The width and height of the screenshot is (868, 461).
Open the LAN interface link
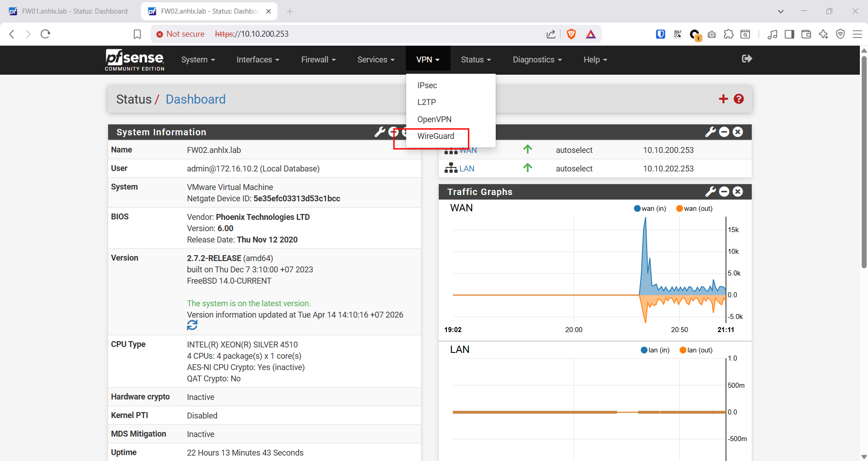point(466,169)
